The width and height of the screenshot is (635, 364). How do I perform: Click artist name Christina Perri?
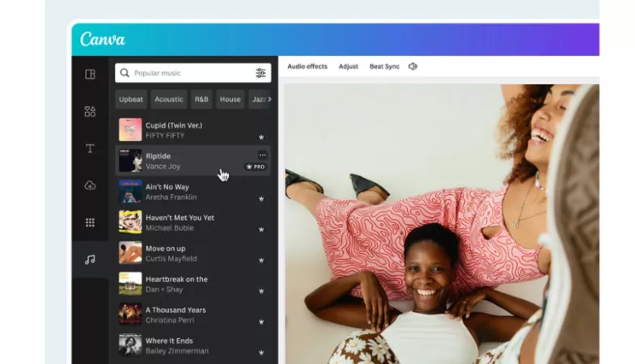point(170,320)
